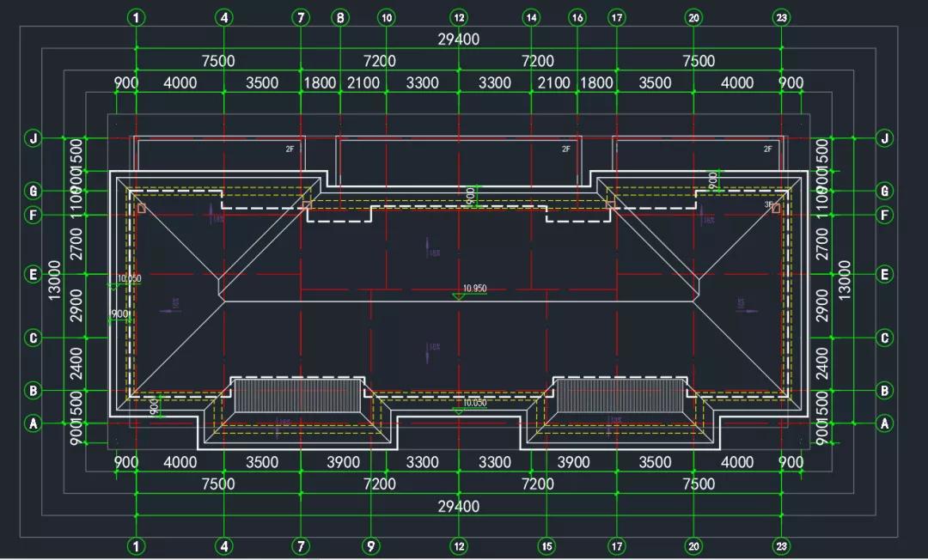Pick left-side axis bubble E

point(34,274)
